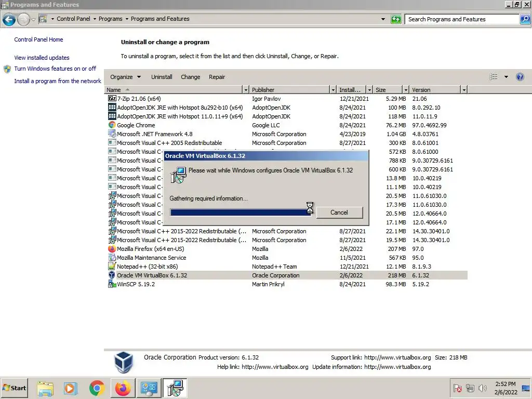
Task: Click the Show desktop tray icon
Action: 526,388
